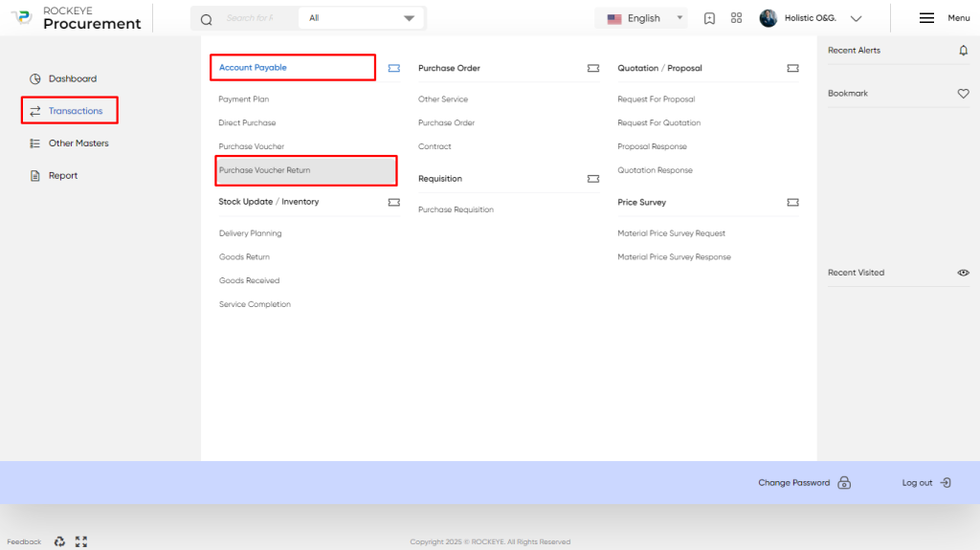Open the Request For Quotation link
The width and height of the screenshot is (980, 550).
point(658,123)
